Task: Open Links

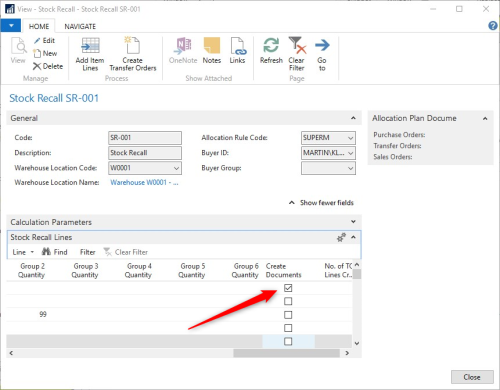Action: pyautogui.click(x=237, y=51)
